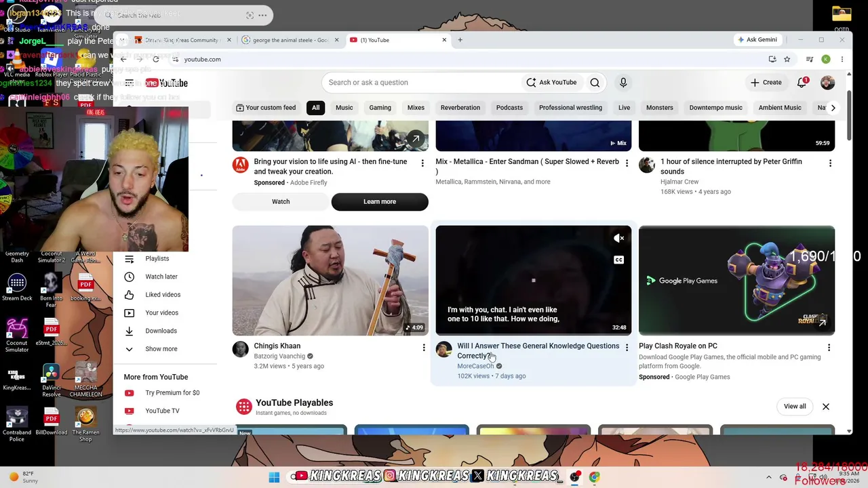Switch to the Google search browser tab

click(290, 40)
